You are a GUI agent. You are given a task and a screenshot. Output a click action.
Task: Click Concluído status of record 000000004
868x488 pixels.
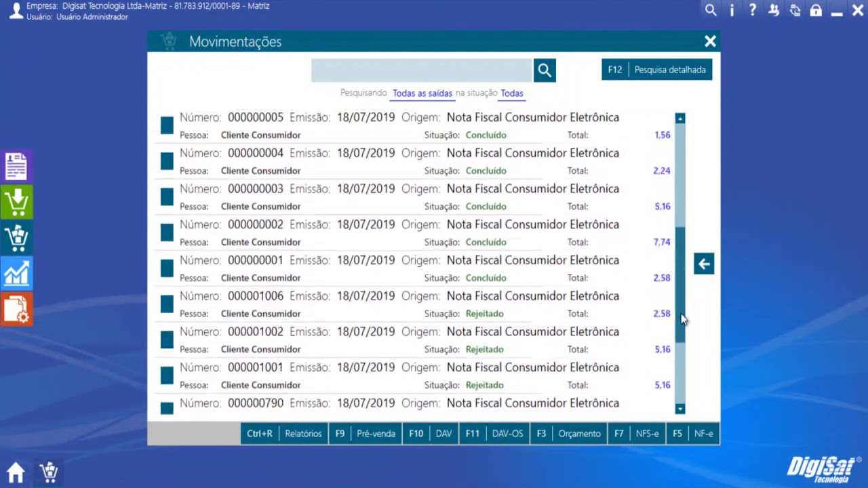click(486, 171)
